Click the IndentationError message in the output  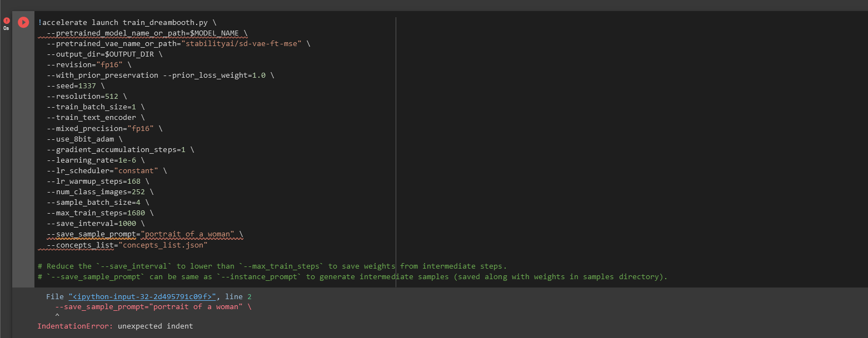pyautogui.click(x=115, y=326)
